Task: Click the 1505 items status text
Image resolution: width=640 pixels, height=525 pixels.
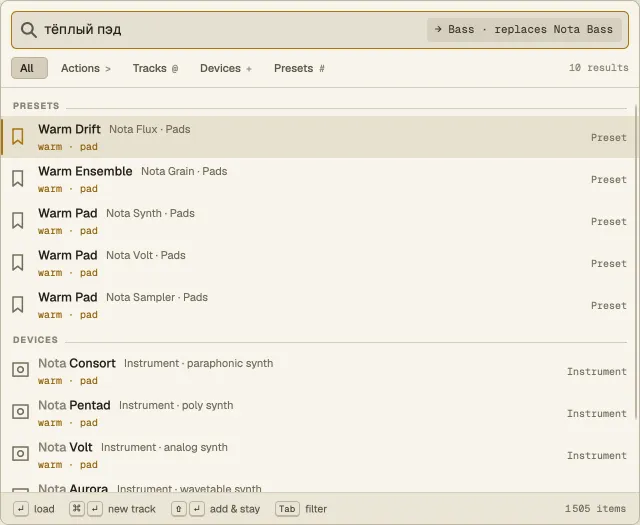Action: (595, 509)
